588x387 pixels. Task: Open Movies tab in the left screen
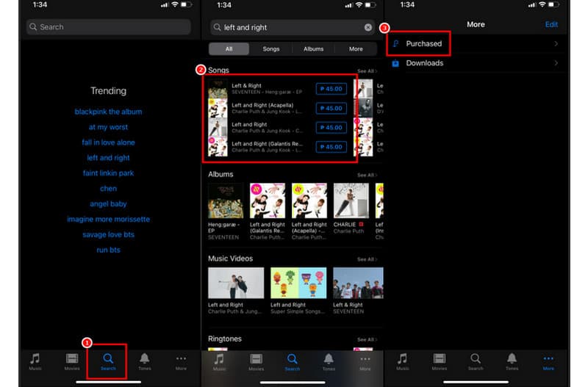71,361
